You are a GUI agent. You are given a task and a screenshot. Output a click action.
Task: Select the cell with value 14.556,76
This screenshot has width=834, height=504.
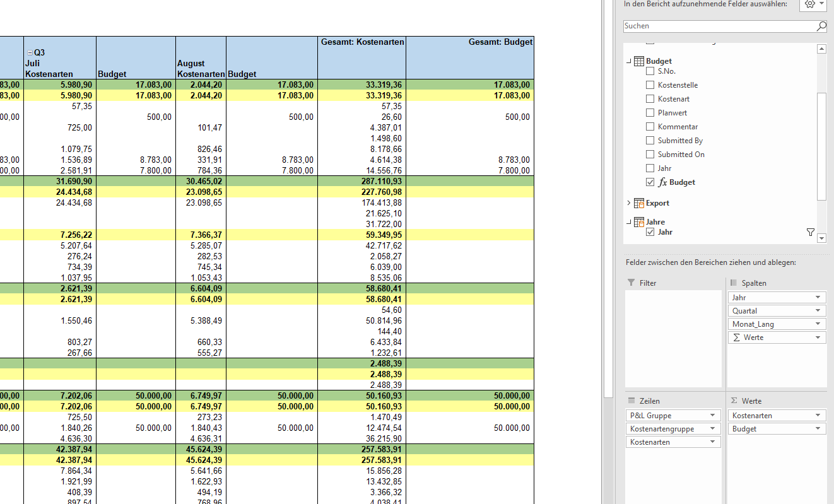(x=361, y=171)
